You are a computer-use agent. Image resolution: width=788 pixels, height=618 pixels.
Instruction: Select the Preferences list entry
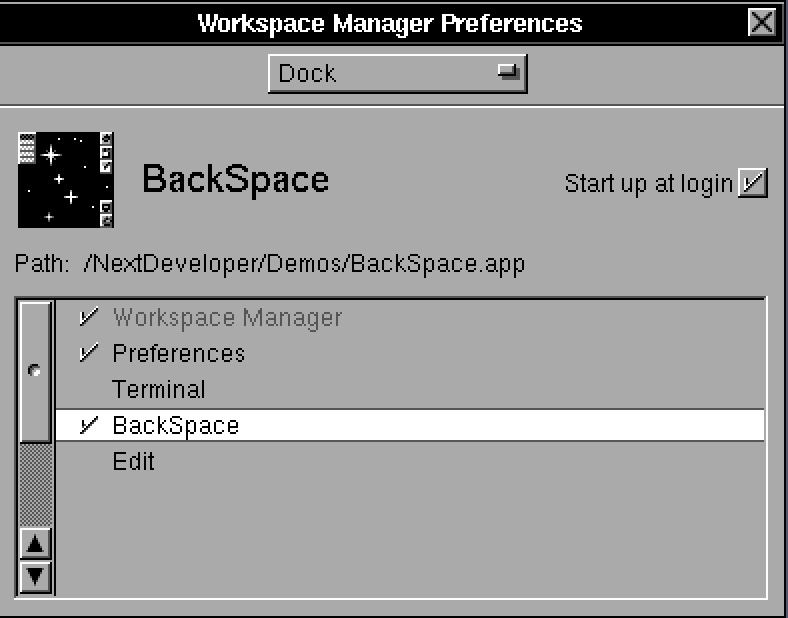(178, 354)
